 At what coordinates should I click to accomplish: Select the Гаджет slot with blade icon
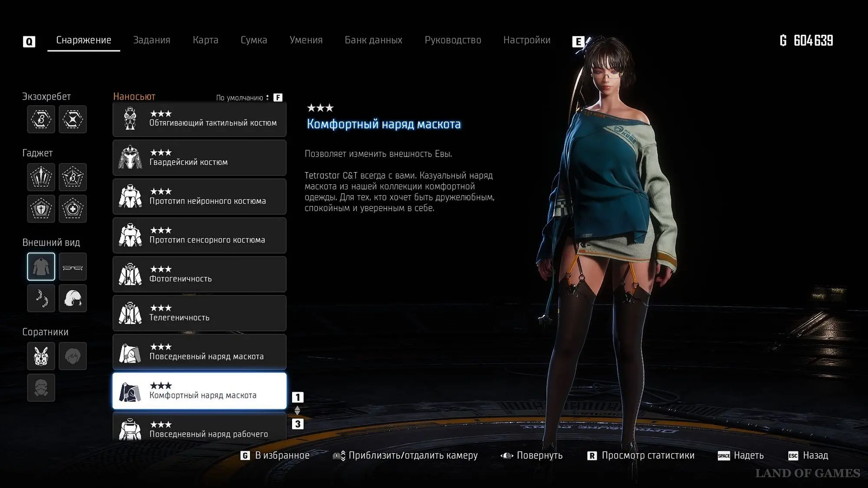tap(41, 177)
